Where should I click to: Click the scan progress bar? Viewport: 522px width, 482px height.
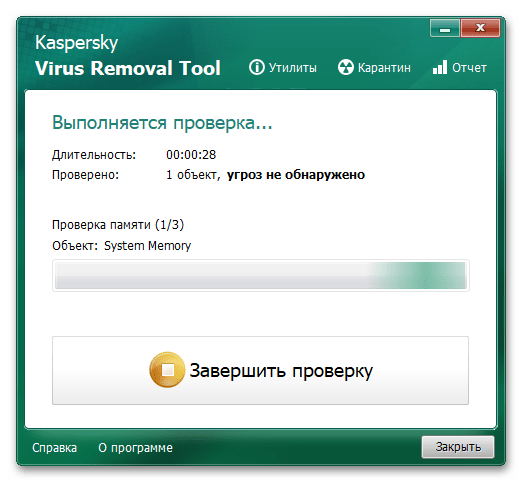(261, 275)
